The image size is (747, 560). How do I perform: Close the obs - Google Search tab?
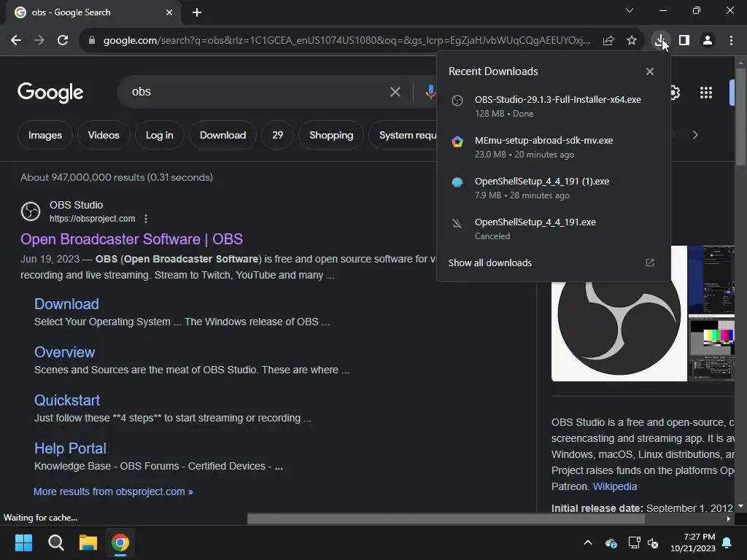click(x=169, y=12)
